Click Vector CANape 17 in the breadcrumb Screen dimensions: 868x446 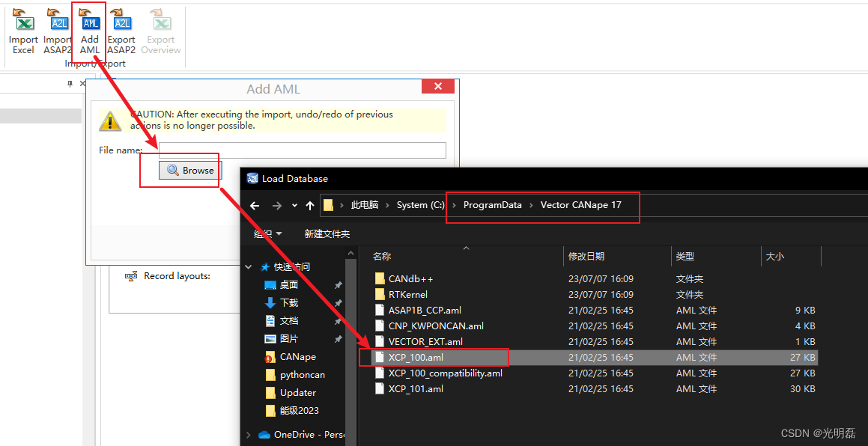[x=580, y=205]
